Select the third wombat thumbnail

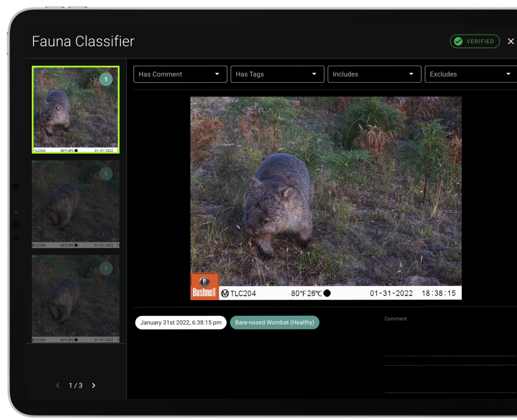[76, 299]
